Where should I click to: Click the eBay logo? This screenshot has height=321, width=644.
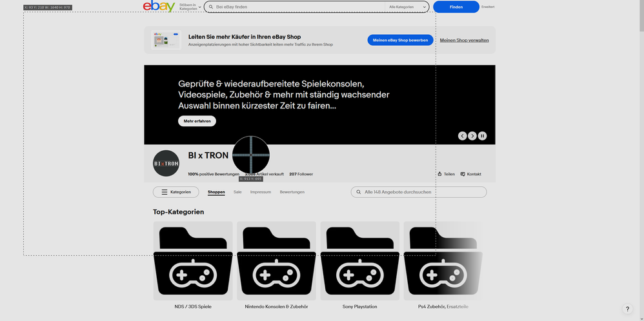point(159,6)
